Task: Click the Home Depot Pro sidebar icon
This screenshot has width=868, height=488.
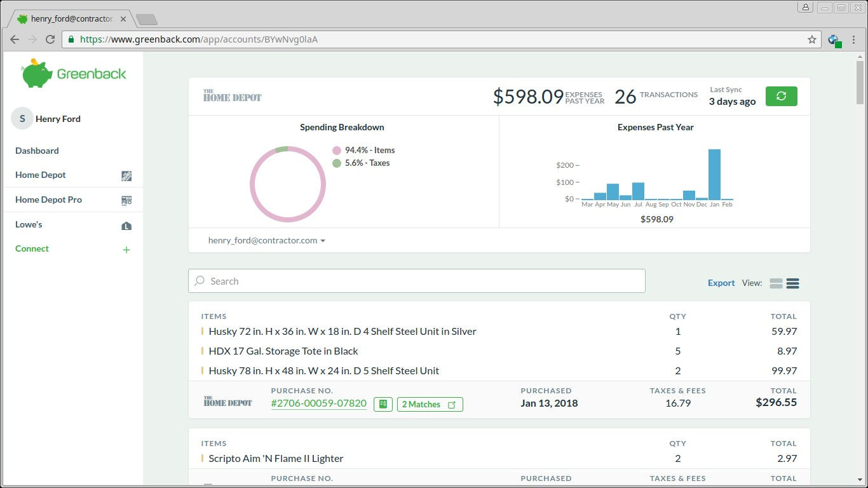Action: pos(126,201)
